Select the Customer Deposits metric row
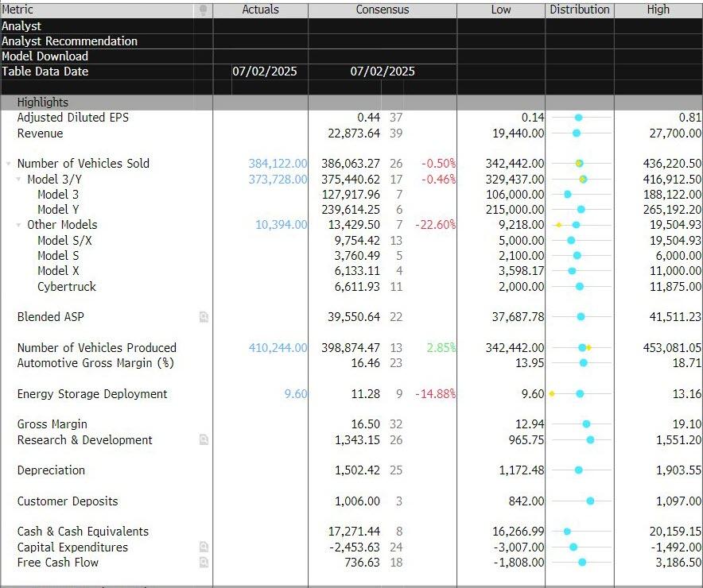The width and height of the screenshot is (703, 588). coord(68,501)
